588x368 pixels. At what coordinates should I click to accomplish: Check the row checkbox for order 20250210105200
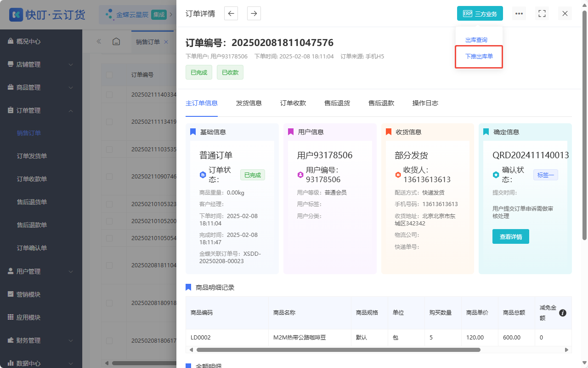coord(109,221)
